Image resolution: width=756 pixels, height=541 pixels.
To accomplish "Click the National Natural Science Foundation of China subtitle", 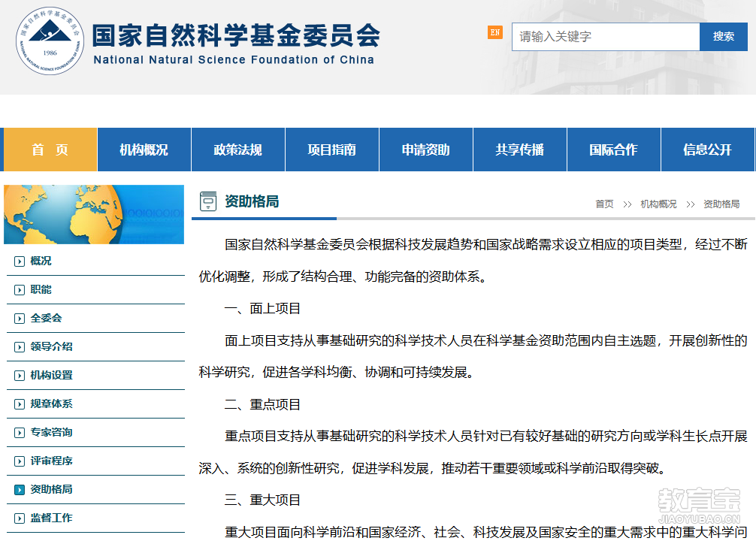I will [234, 60].
